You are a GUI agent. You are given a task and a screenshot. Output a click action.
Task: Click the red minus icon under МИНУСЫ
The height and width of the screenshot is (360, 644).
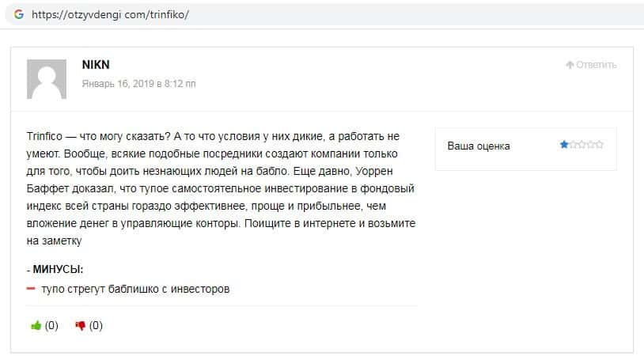(x=31, y=290)
